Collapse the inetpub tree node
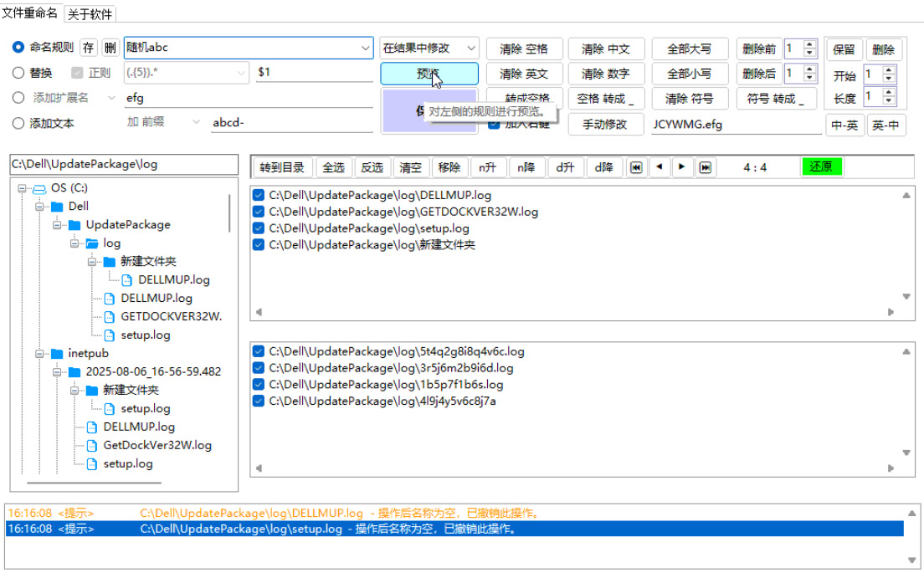The width and height of the screenshot is (924, 578). (x=39, y=354)
